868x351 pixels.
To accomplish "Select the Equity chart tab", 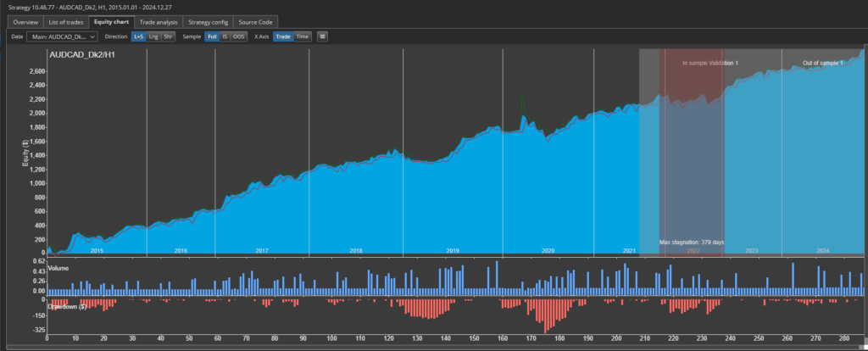I will point(111,22).
